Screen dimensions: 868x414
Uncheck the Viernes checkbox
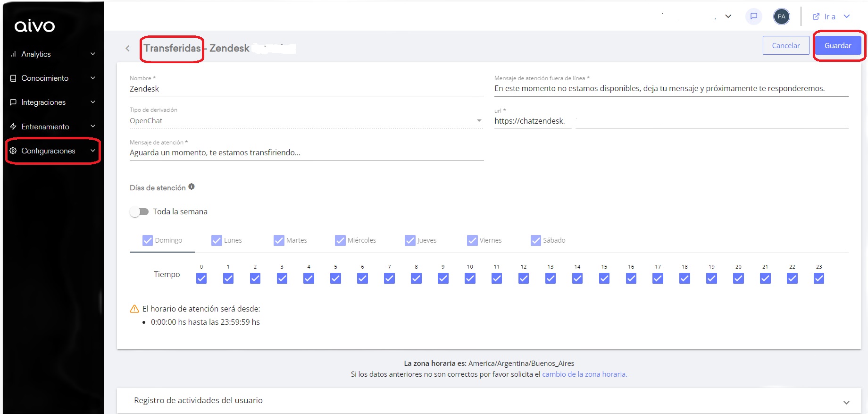472,240
